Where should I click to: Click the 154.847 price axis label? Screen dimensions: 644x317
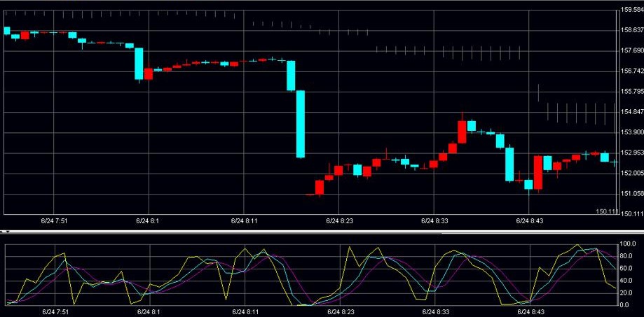[632, 111]
